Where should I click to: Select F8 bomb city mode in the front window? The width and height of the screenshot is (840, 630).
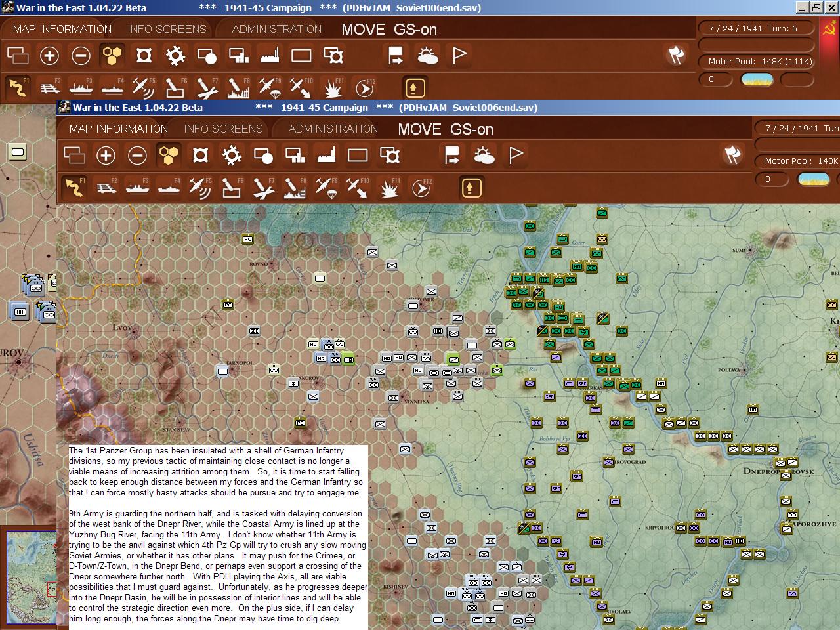[x=295, y=187]
